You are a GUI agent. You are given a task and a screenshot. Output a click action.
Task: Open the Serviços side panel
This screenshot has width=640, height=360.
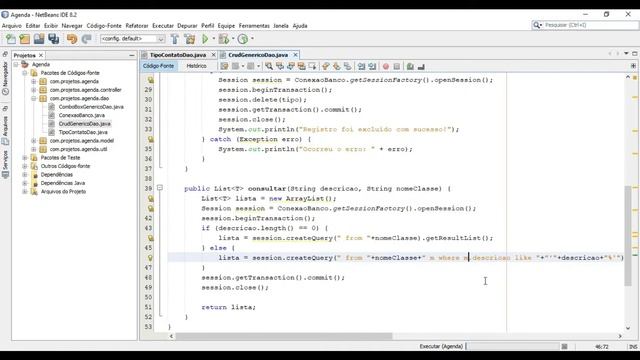5,164
